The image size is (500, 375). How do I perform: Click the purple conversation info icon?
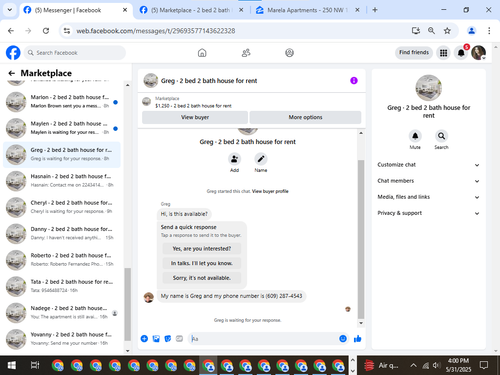pos(354,80)
